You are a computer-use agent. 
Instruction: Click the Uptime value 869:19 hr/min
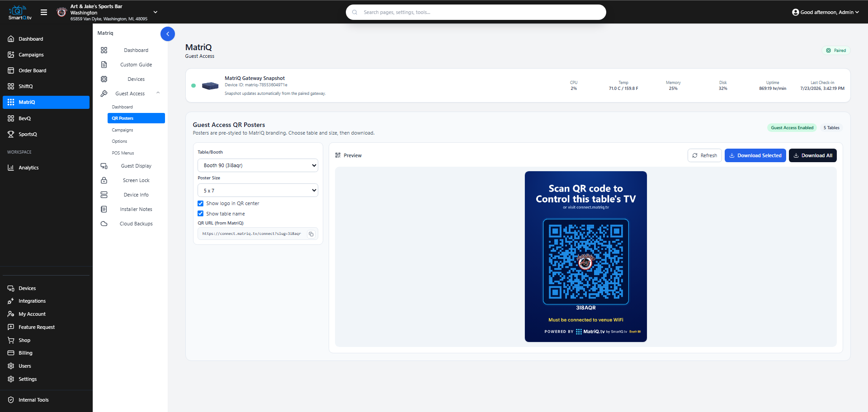pos(773,89)
